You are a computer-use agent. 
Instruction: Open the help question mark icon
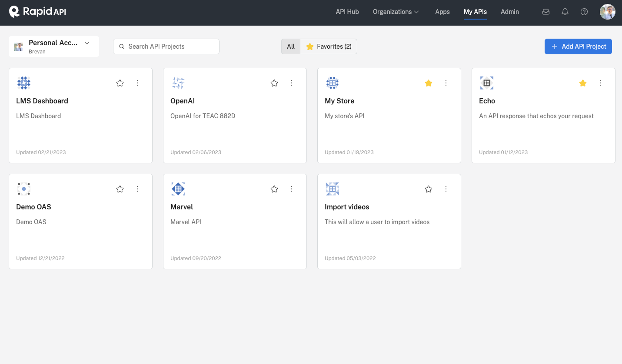[584, 12]
